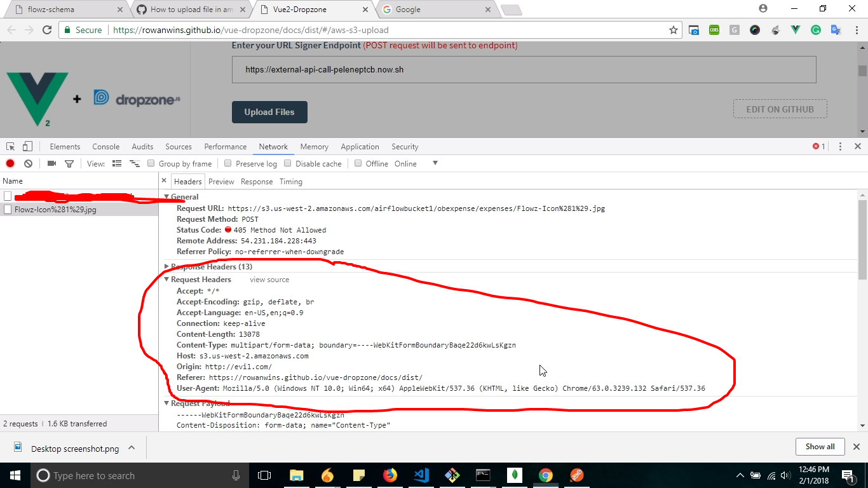Stop recording network log (red record icon)
868x488 pixels.
point(10,163)
